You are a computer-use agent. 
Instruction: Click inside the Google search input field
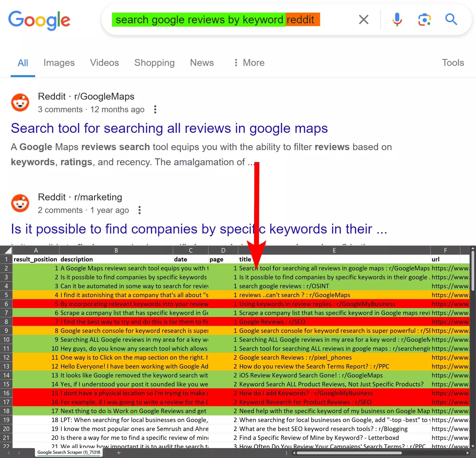point(216,20)
